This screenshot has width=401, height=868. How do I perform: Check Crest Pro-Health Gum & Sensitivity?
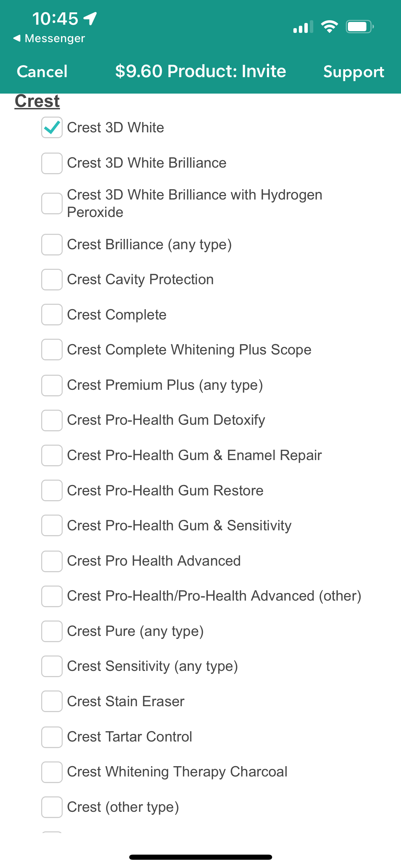(x=52, y=525)
